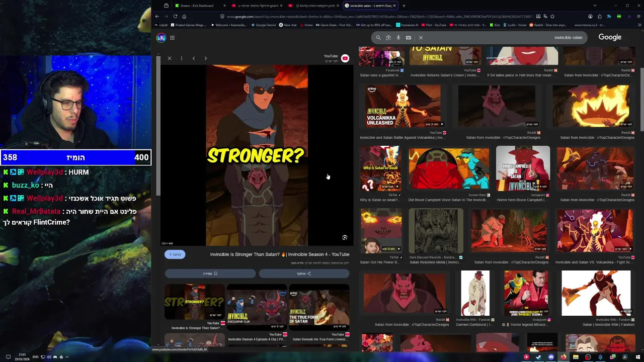Open preview panel three-dot options menu
Viewport: 644px width, 362px height.
tap(182, 58)
